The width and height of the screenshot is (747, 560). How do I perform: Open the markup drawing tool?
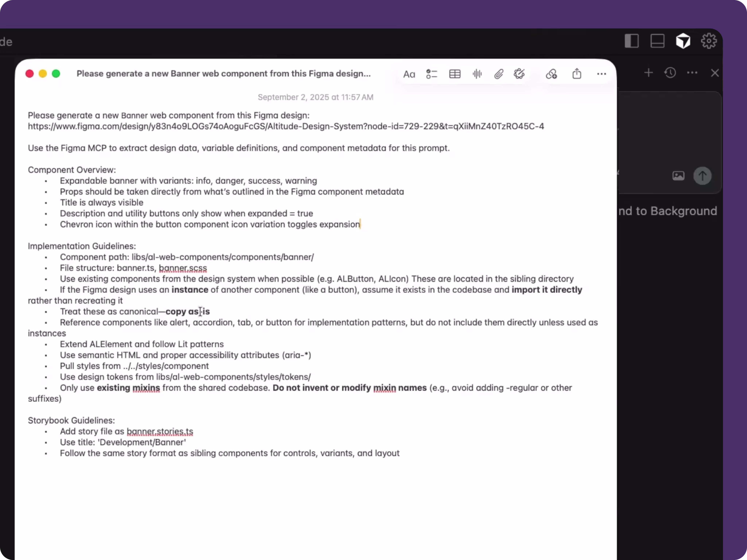pyautogui.click(x=519, y=74)
